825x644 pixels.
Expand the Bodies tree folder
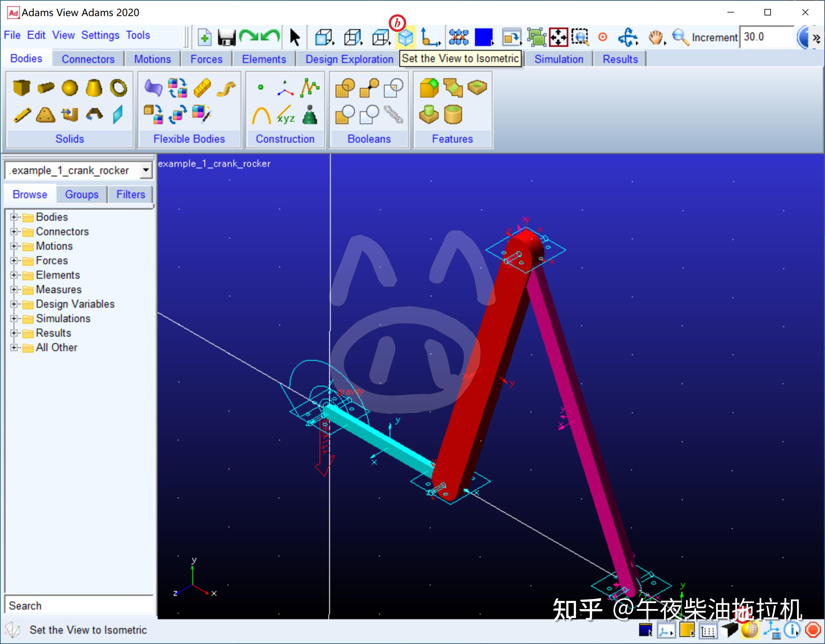[x=14, y=217]
